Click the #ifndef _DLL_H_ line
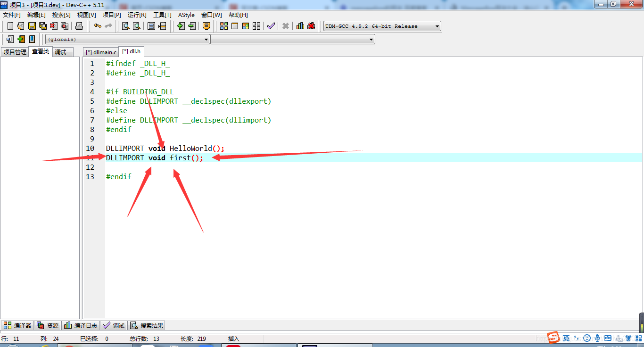 (x=138, y=64)
